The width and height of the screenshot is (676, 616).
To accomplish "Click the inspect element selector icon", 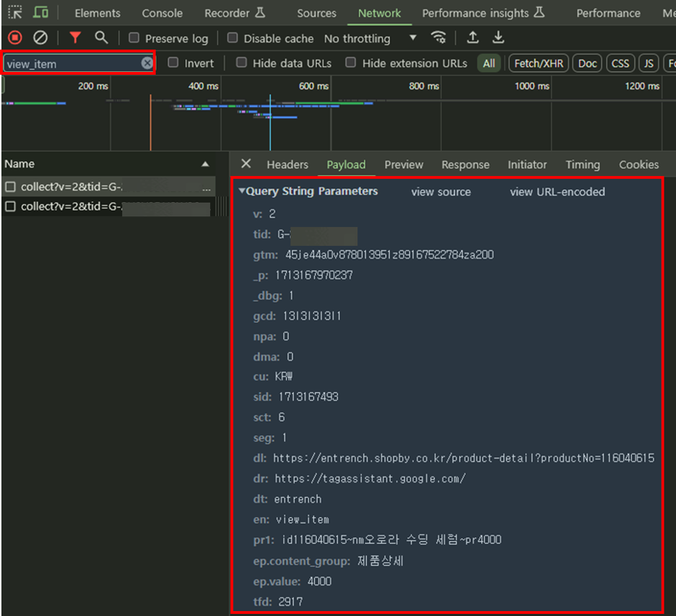I will [14, 12].
